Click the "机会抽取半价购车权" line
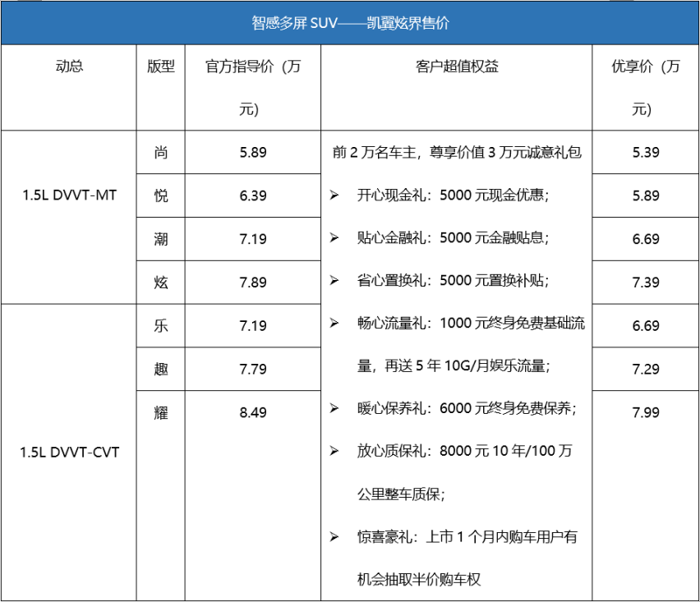This screenshot has height=602, width=700. coord(419,579)
